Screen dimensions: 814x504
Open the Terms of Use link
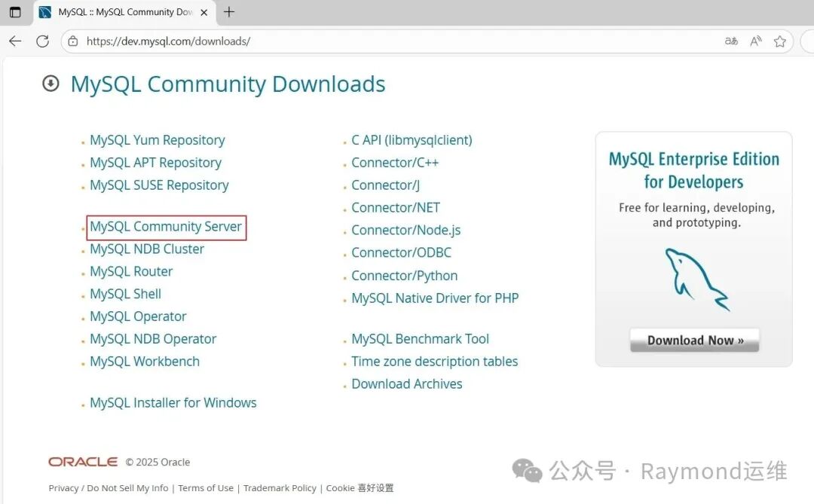206,488
